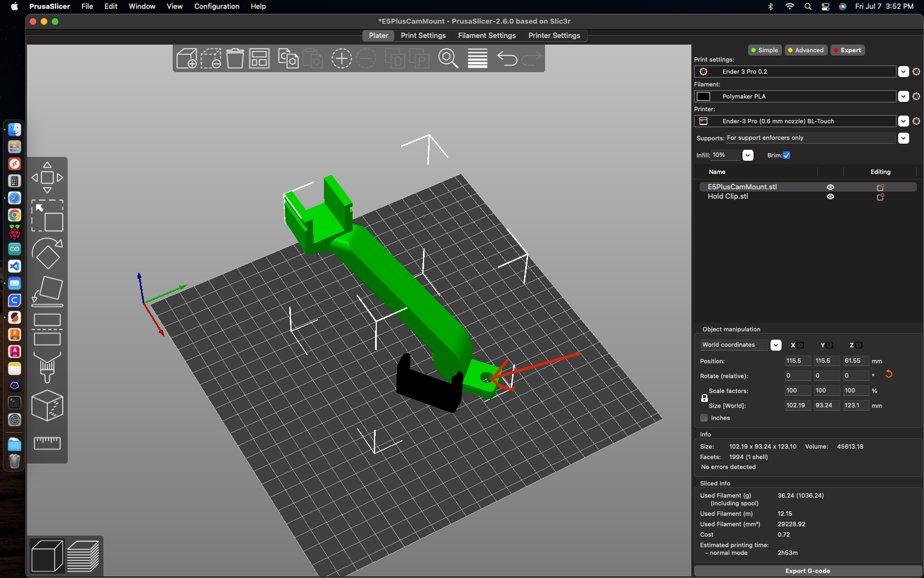Expand the Filament selection dropdown
Image resolution: width=924 pixels, height=578 pixels.
tap(904, 96)
